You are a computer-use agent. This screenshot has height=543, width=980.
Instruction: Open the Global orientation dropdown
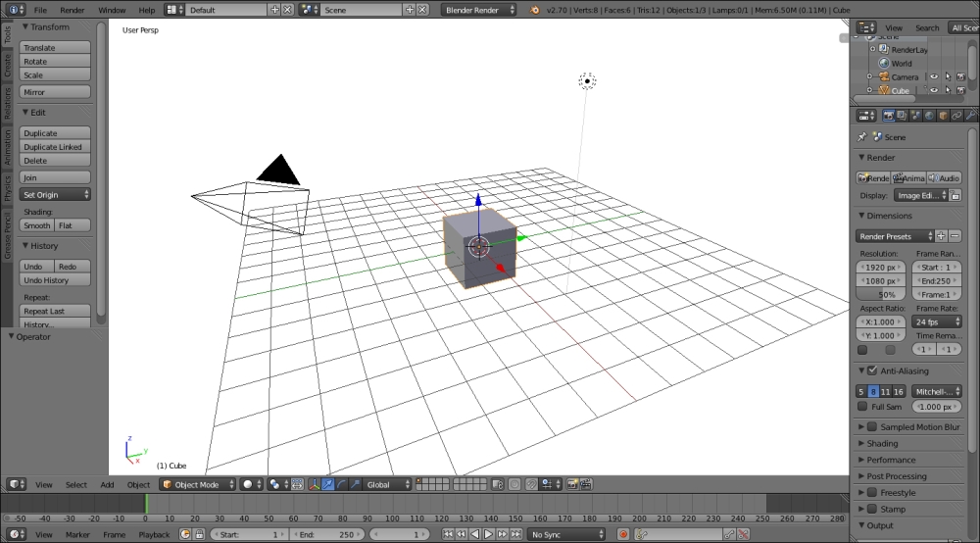pos(387,484)
